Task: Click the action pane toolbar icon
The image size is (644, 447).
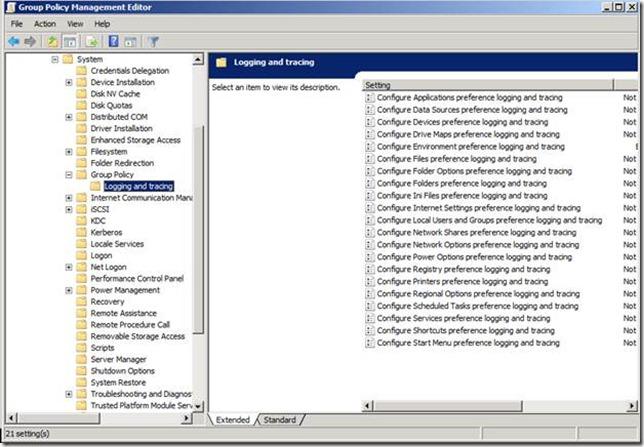Action: point(131,41)
